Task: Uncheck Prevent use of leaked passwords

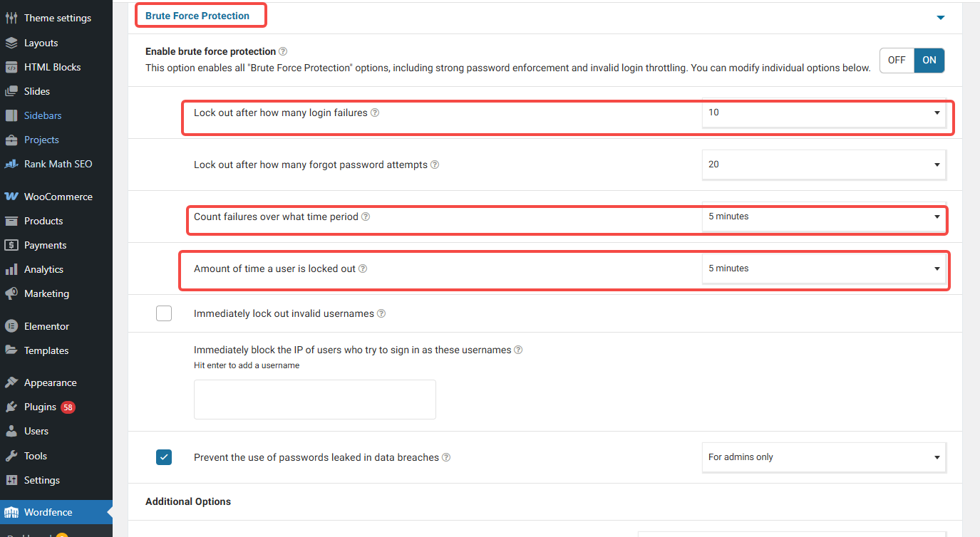Action: click(164, 457)
